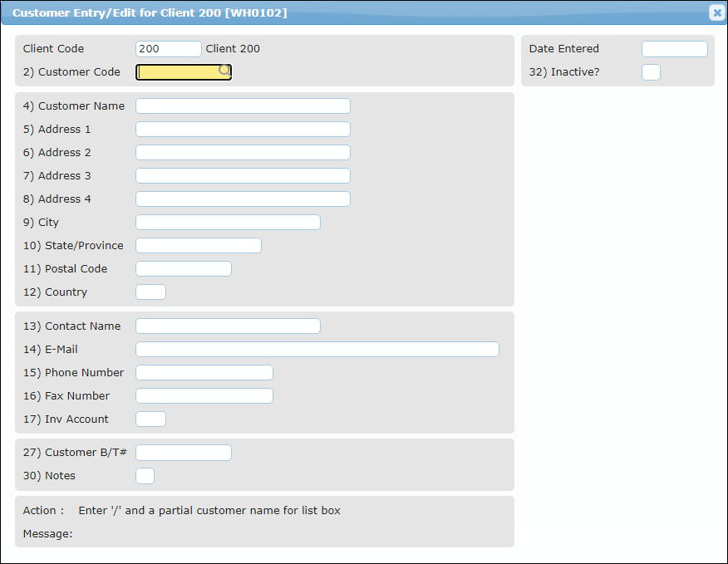Select the State/Province field
Screen dimensions: 728x564
(199, 246)
